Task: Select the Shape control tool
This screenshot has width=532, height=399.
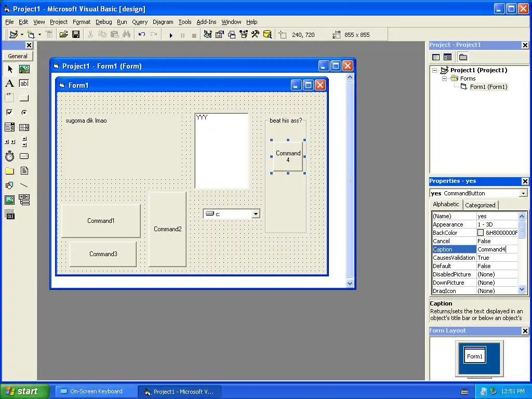Action: click(x=10, y=185)
